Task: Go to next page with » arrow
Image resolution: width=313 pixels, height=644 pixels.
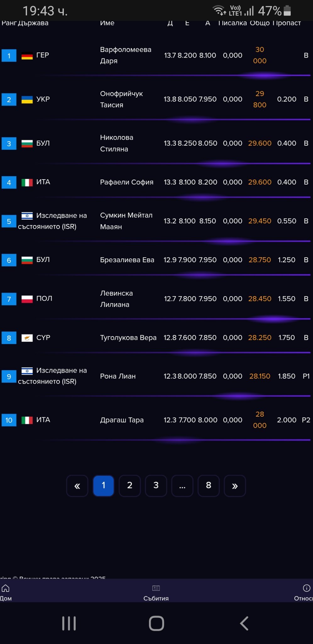Action: 235,486
